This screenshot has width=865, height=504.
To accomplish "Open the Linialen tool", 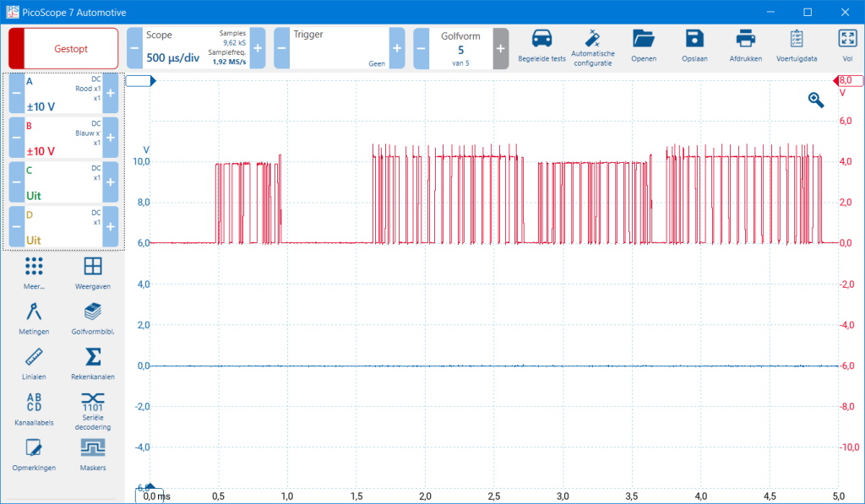I will click(34, 364).
